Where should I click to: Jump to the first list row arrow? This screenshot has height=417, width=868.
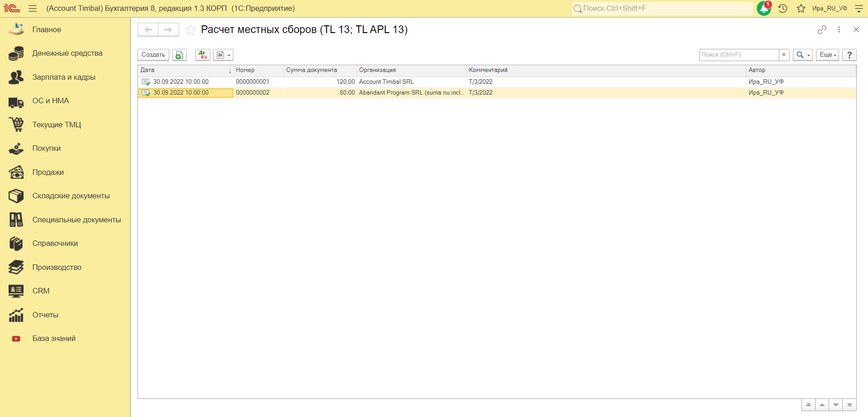808,405
